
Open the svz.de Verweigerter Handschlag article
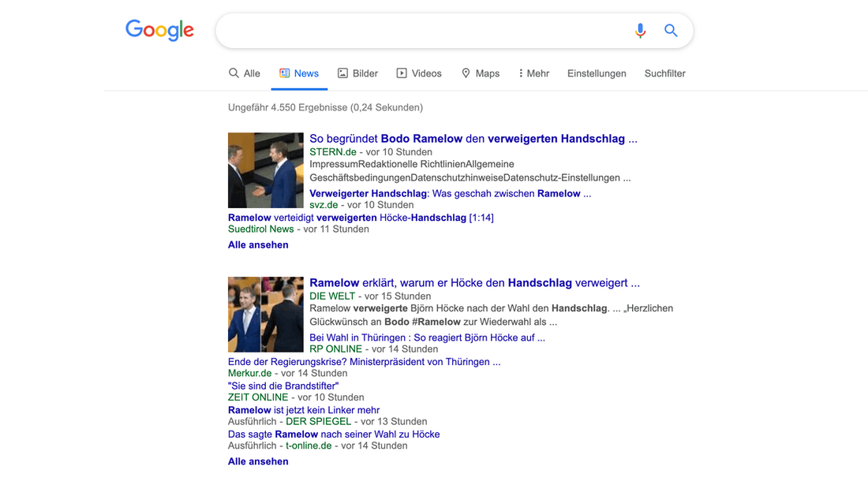450,193
